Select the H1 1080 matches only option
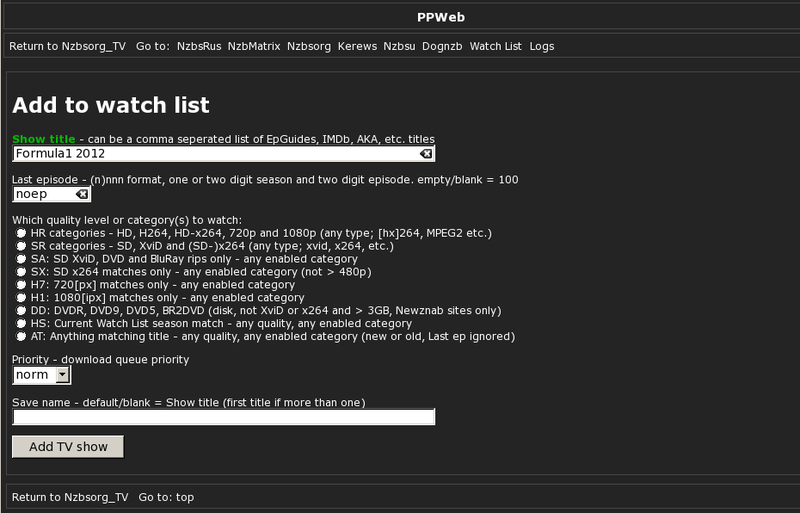Viewport: 800px width, 513px height. (21, 298)
